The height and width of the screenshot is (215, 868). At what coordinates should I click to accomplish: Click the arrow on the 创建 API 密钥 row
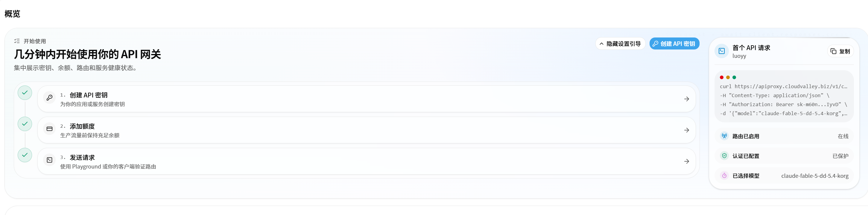coord(686,99)
